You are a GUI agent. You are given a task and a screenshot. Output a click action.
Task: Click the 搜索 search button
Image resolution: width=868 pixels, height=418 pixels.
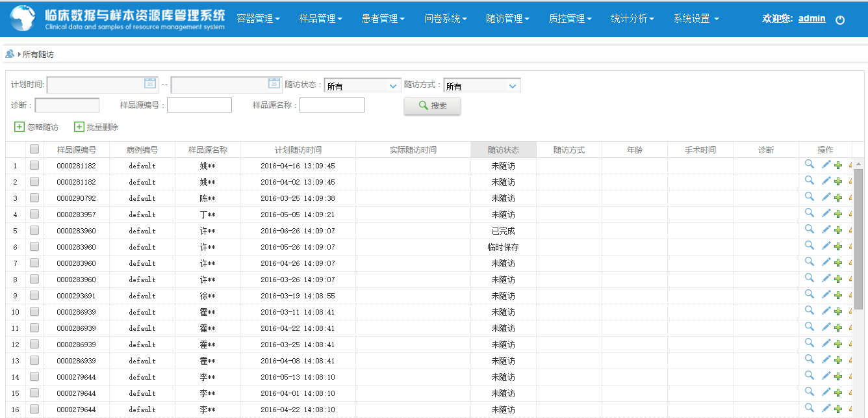(432, 106)
